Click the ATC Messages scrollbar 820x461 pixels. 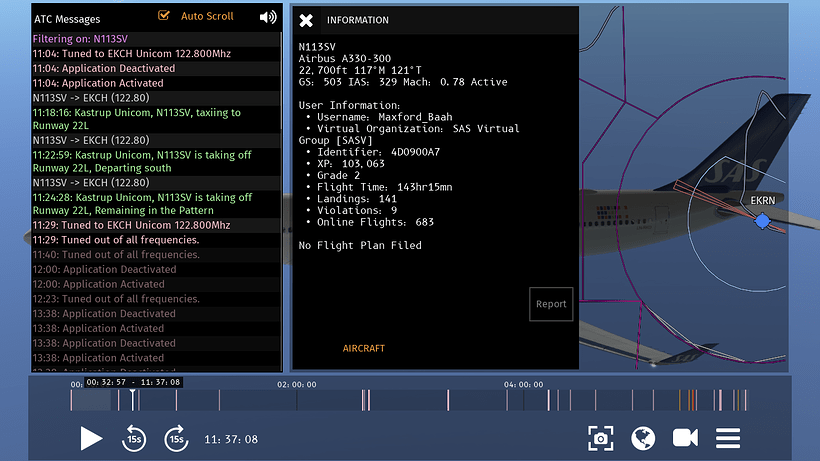[281, 81]
